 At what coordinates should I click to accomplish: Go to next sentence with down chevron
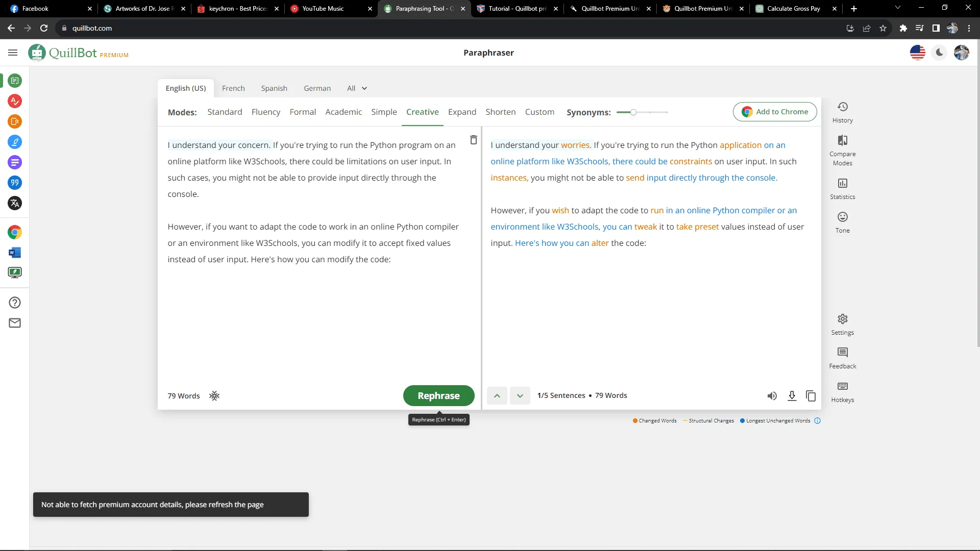pyautogui.click(x=520, y=395)
